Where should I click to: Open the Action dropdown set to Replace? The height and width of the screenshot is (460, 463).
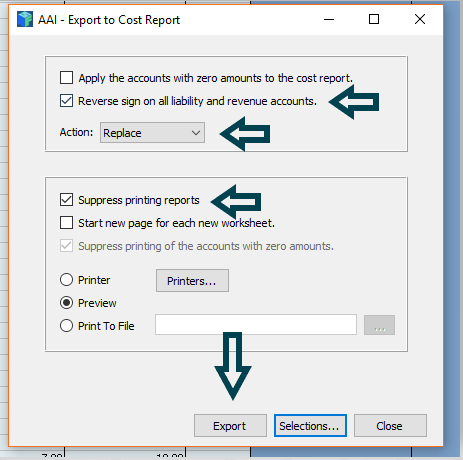[152, 133]
